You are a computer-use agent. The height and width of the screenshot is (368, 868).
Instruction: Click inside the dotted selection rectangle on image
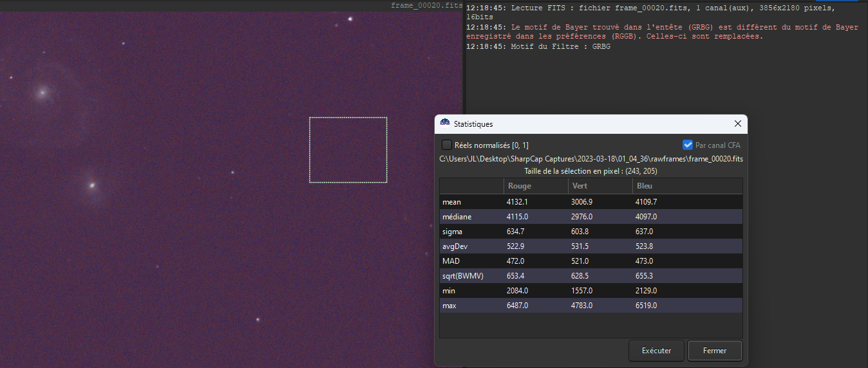tap(348, 150)
